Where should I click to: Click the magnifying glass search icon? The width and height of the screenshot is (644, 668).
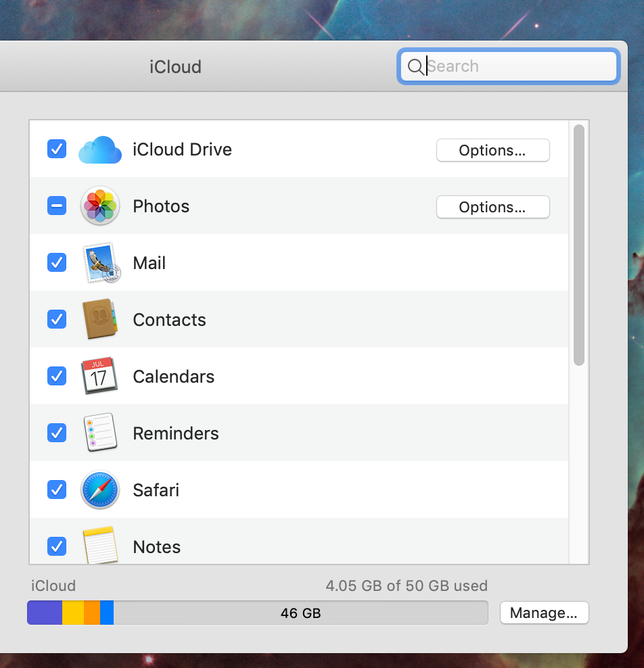click(415, 66)
